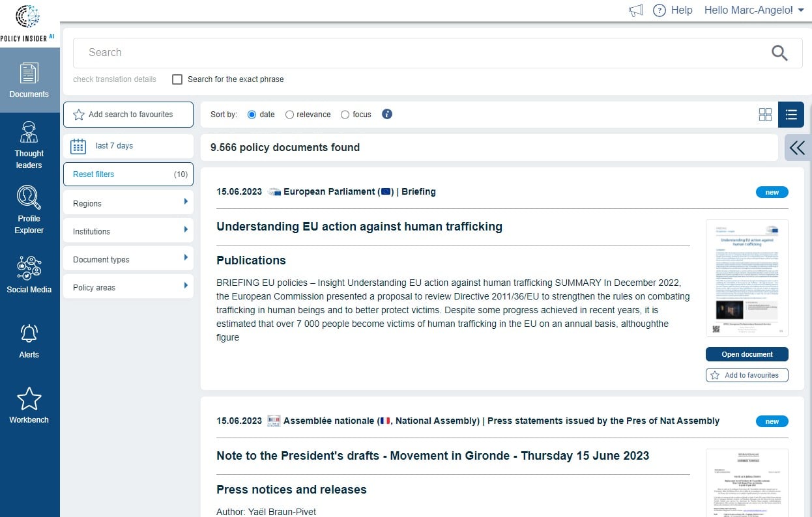Image resolution: width=812 pixels, height=517 pixels.
Task: Sort results by relevance
Action: click(x=289, y=114)
